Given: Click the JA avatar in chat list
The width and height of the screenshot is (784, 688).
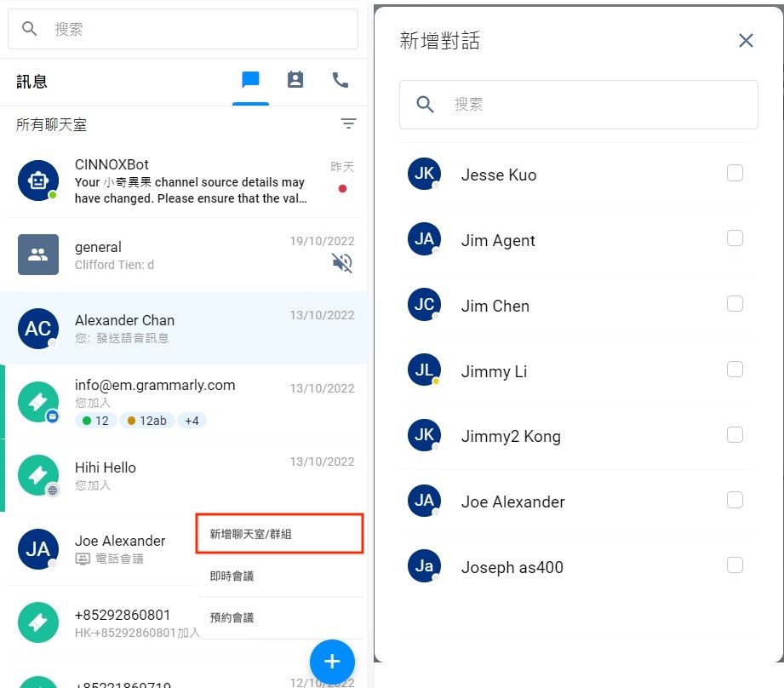Looking at the screenshot, I should point(38,549).
